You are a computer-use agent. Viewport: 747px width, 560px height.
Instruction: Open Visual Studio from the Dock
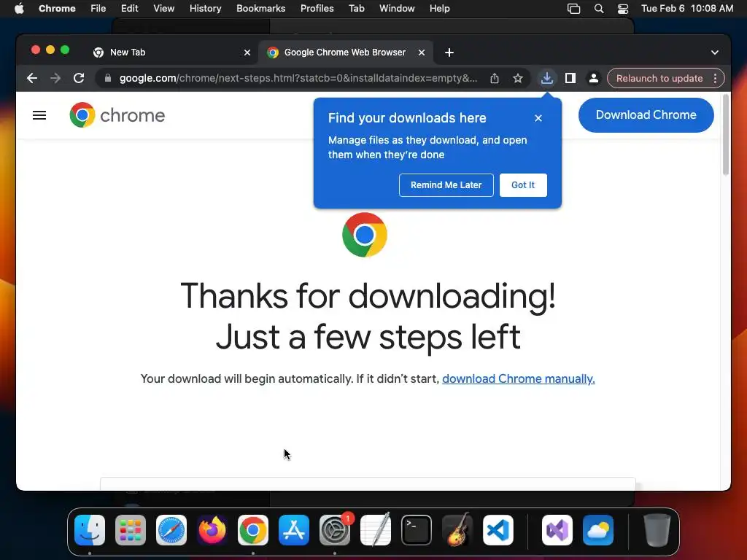557,530
